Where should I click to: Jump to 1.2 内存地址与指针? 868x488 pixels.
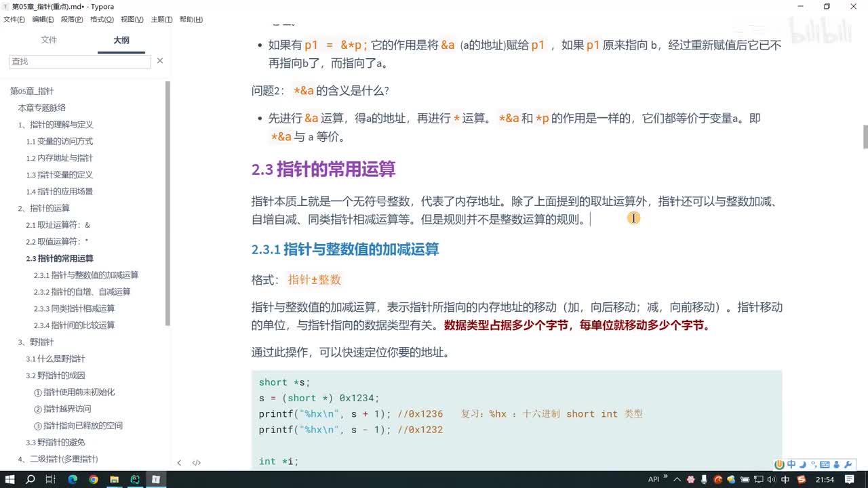(x=60, y=158)
